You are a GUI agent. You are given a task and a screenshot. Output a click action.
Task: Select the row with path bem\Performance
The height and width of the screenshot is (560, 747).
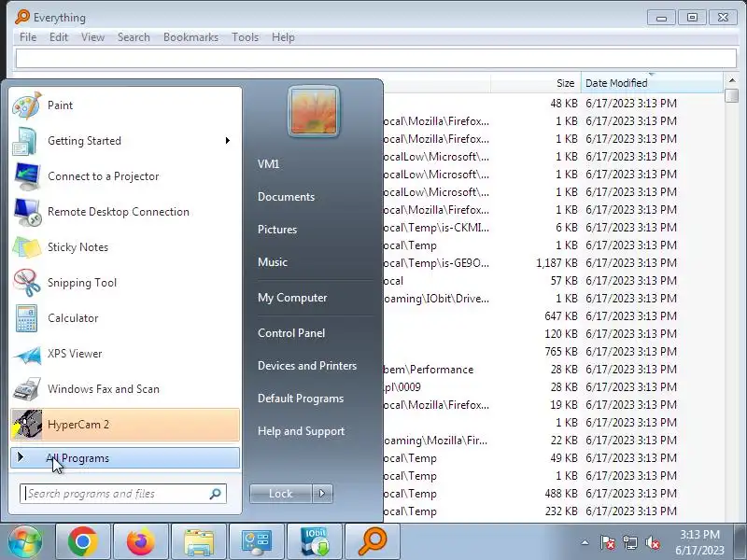[x=553, y=370]
